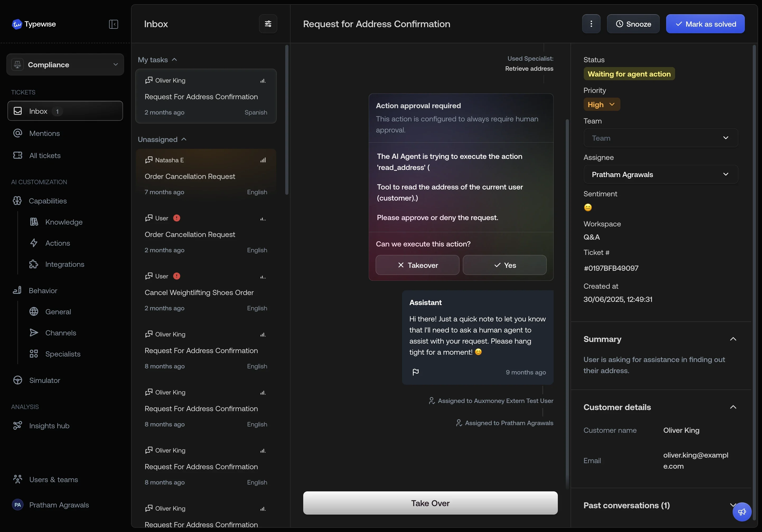This screenshot has width=762, height=532.
Task: Launch the Simulator
Action: pyautogui.click(x=44, y=381)
